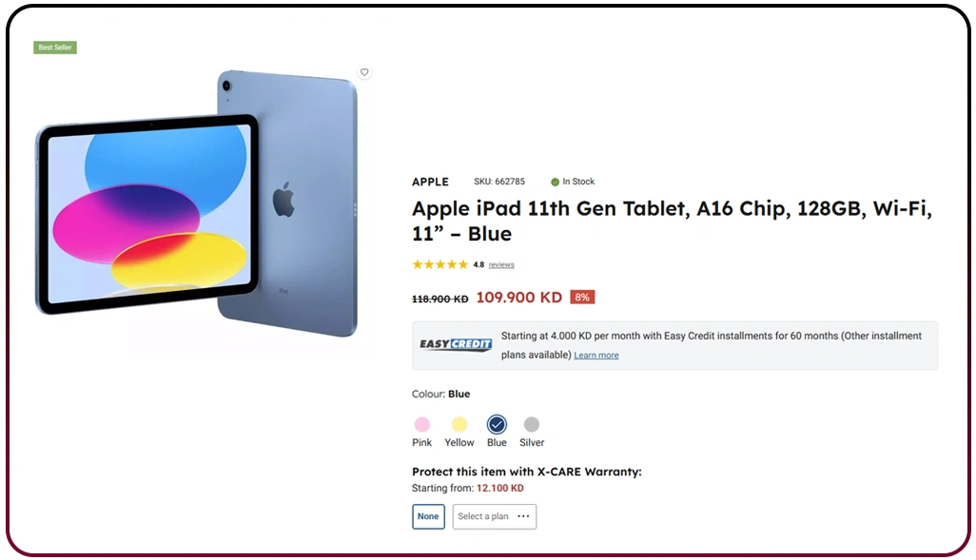Click the green Best Seller badge

[x=55, y=48]
